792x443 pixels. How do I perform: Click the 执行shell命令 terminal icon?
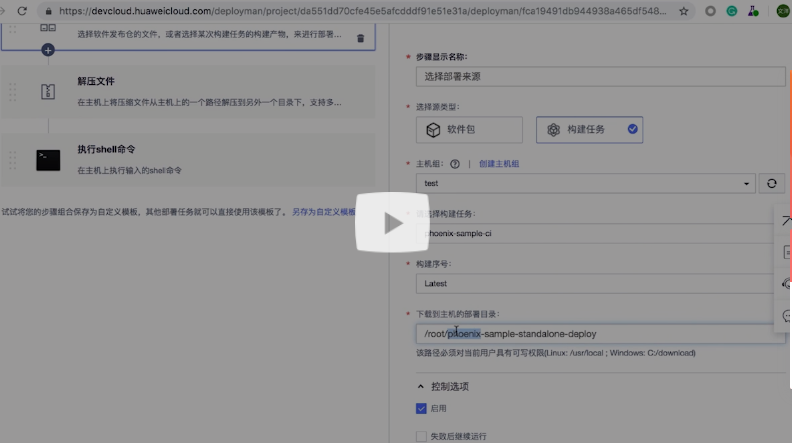(x=48, y=160)
